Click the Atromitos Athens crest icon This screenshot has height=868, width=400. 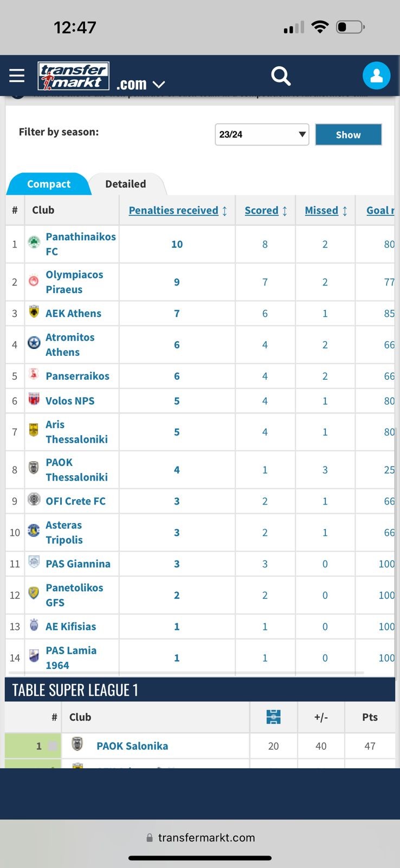[34, 343]
